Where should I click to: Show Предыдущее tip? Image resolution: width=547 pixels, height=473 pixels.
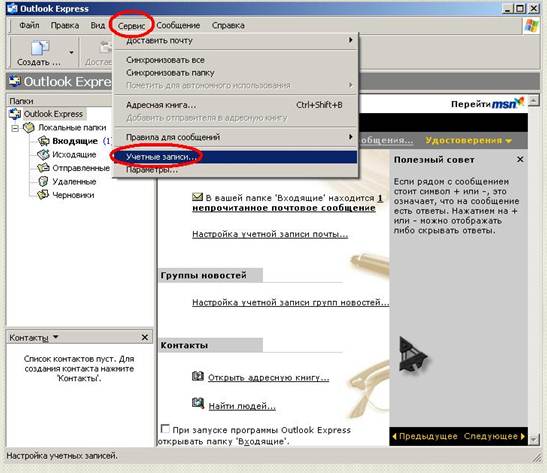click(x=425, y=436)
